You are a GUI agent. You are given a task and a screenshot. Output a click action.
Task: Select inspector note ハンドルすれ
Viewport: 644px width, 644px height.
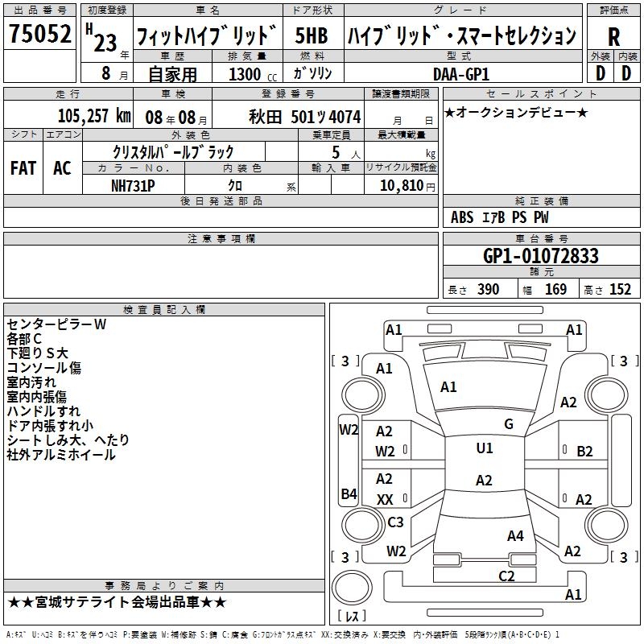(43, 411)
